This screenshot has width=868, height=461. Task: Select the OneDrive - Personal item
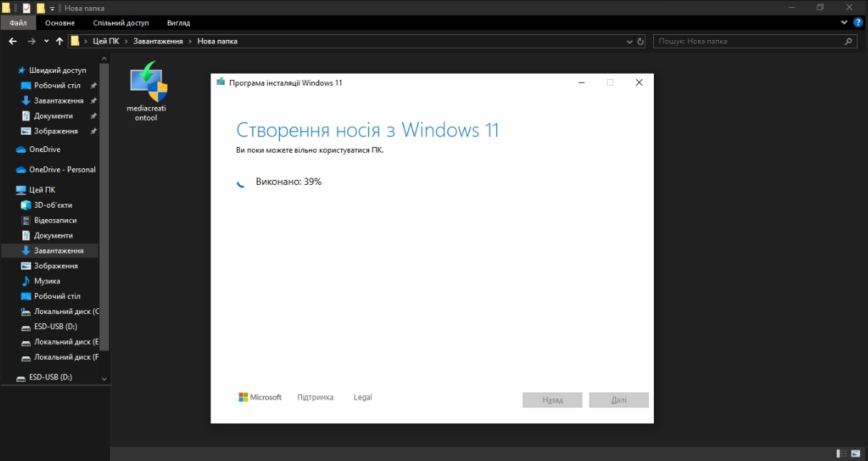point(62,170)
